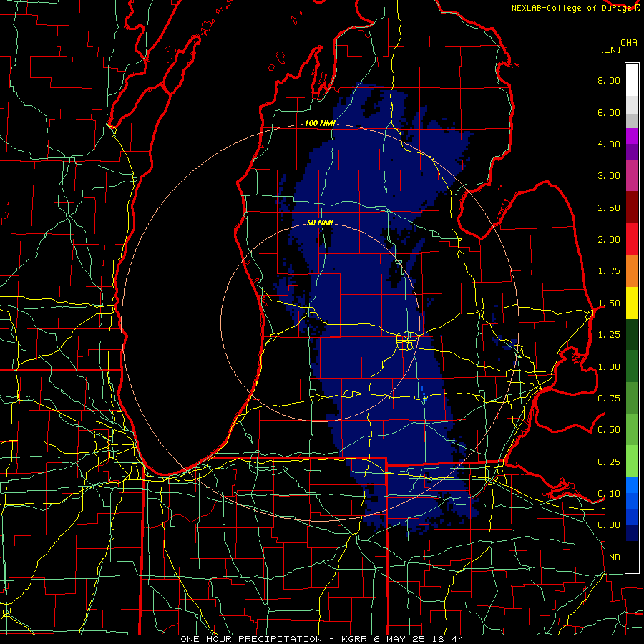
Task: Click the 6.00 scale value
Action: 609,112
